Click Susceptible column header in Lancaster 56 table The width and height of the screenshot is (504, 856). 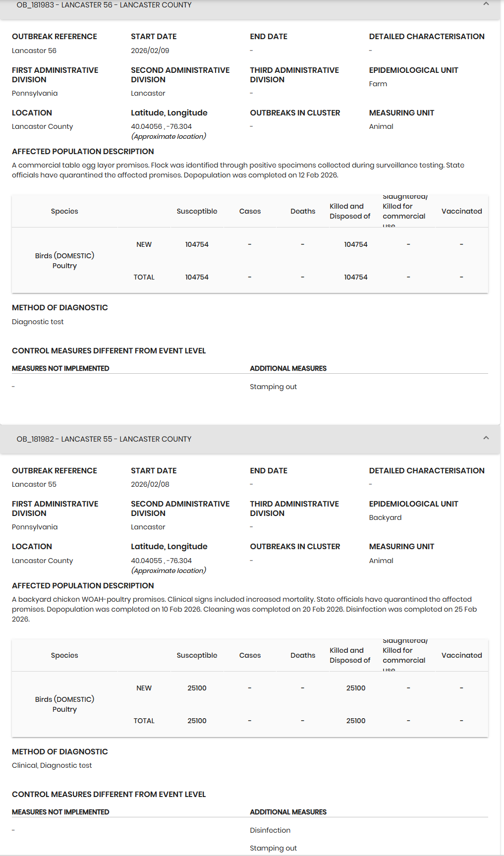pyautogui.click(x=197, y=211)
